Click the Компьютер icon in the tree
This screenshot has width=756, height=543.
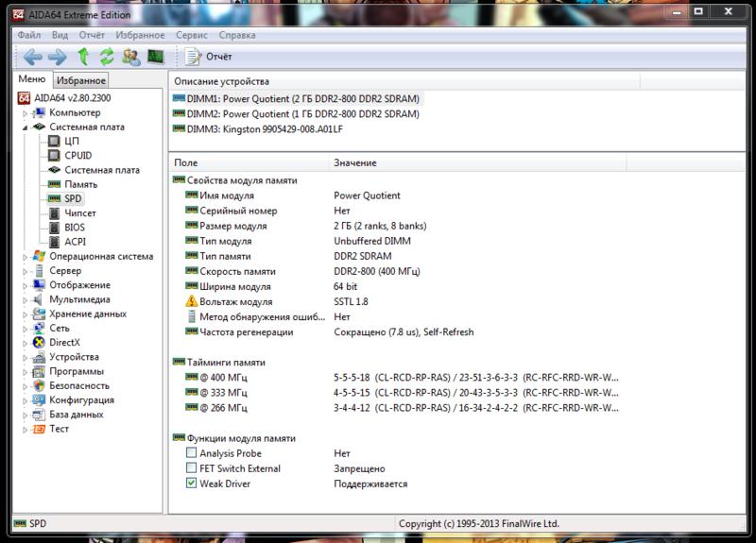click(39, 112)
